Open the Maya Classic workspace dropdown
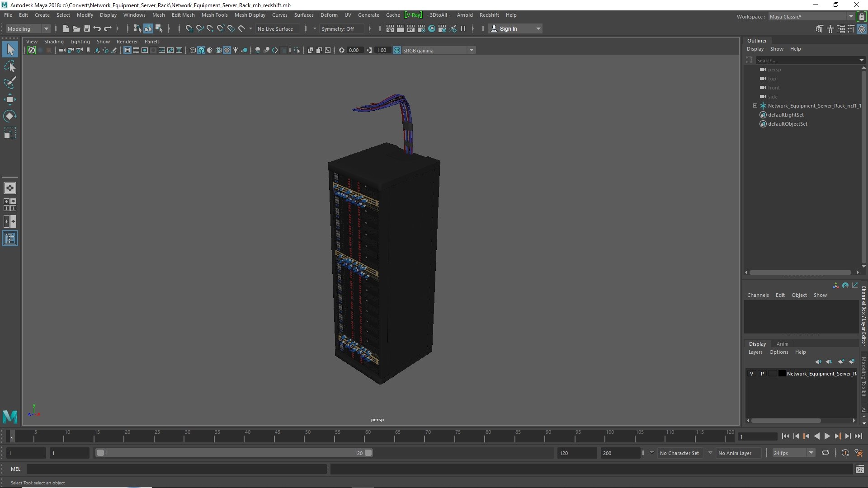Screen dimensions: 868x488 click(x=811, y=16)
